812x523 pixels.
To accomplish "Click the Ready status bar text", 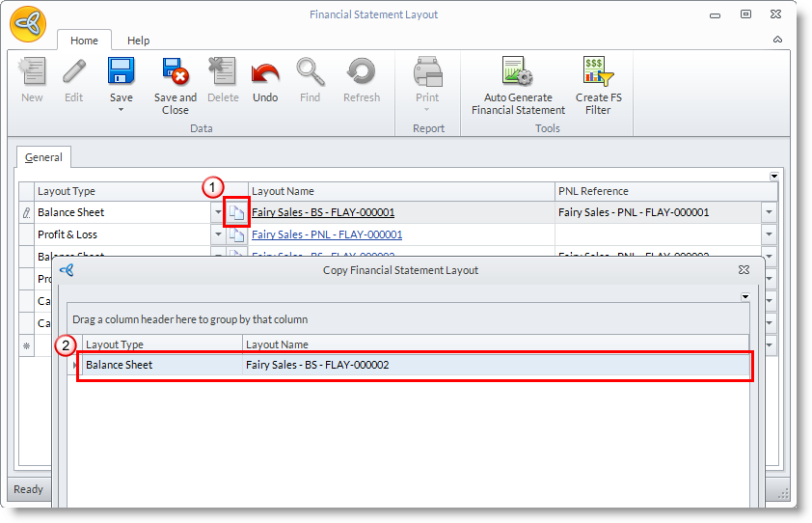I will [x=29, y=489].
